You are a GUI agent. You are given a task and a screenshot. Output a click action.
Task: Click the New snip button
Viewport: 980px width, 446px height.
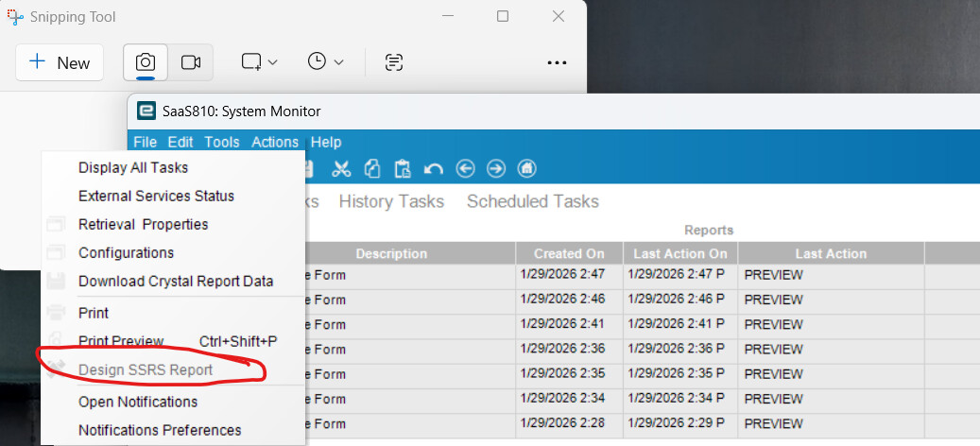tap(60, 62)
